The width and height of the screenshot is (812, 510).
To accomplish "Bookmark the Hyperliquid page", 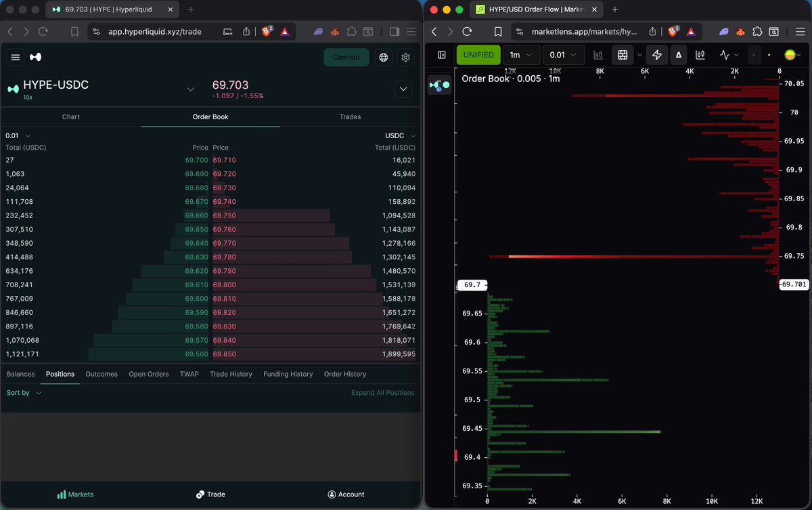I will coord(74,31).
